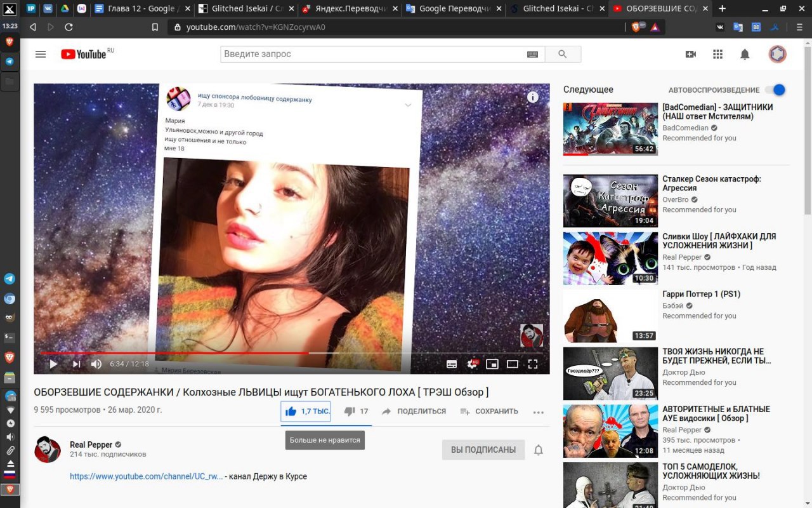
Task: Open browser main menu icon
Action: coord(799,27)
